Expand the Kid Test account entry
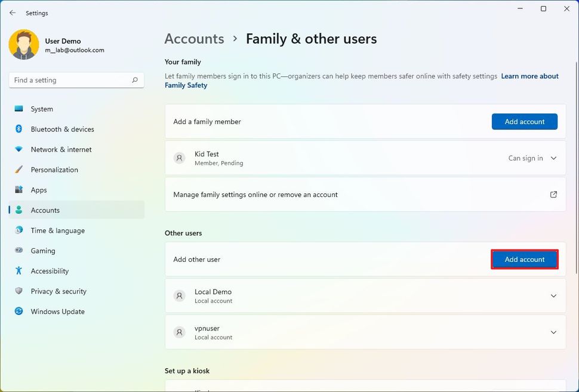Image resolution: width=579 pixels, height=392 pixels. tap(553, 158)
